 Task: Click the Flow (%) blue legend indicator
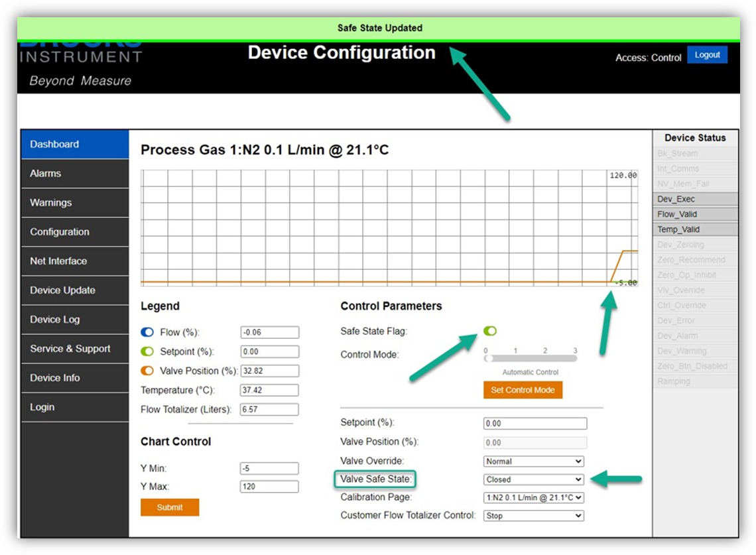tap(147, 332)
